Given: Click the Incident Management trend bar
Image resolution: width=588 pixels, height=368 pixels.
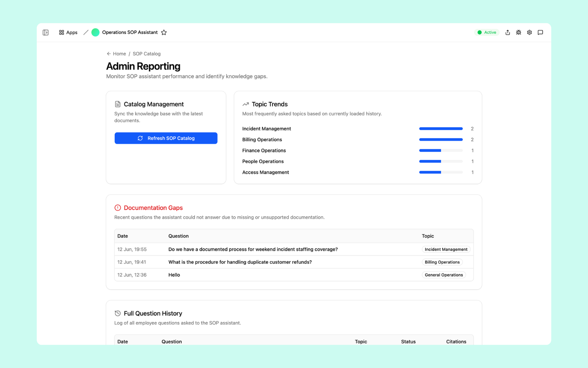Looking at the screenshot, I should click(441, 129).
